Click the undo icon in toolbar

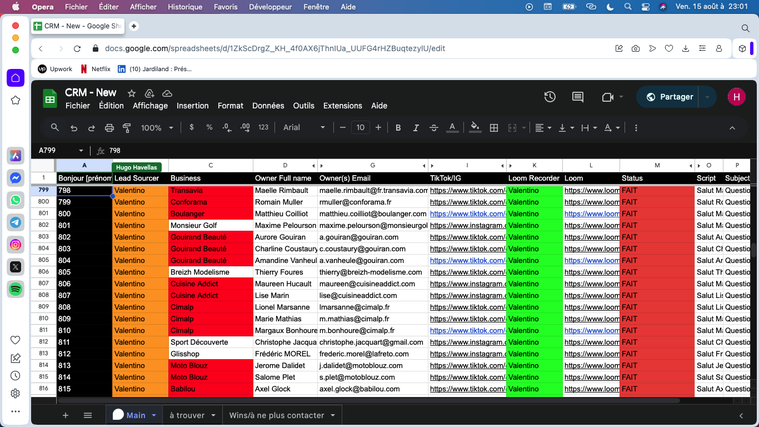click(x=74, y=128)
